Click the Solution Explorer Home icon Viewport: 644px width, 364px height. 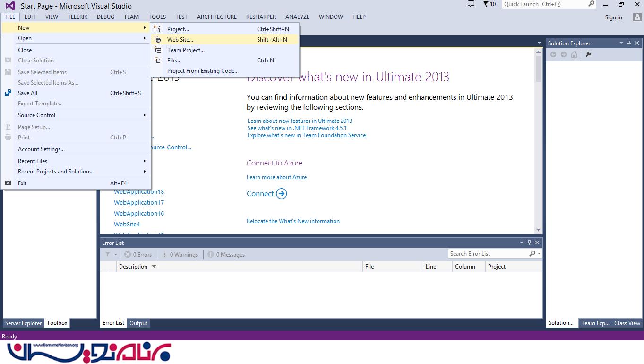coord(574,54)
